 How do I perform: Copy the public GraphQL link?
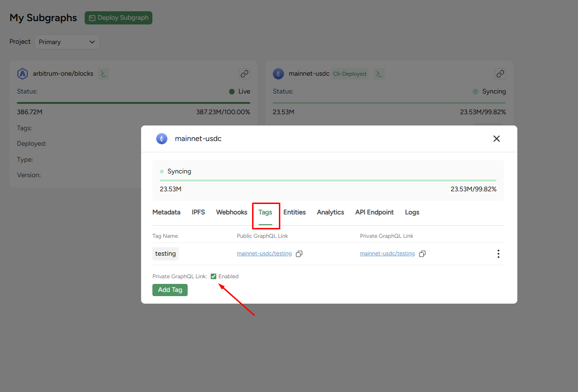pos(299,254)
